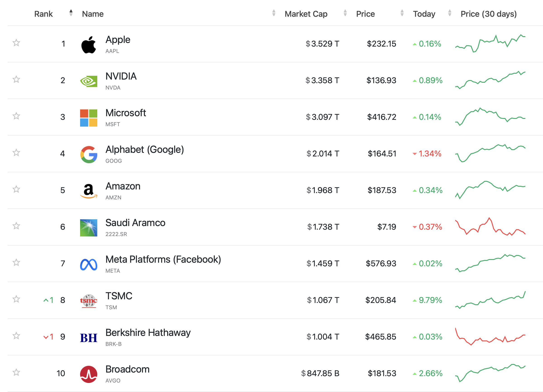543x392 pixels.
Task: Click the Saudi Aramco logo
Action: (89, 228)
